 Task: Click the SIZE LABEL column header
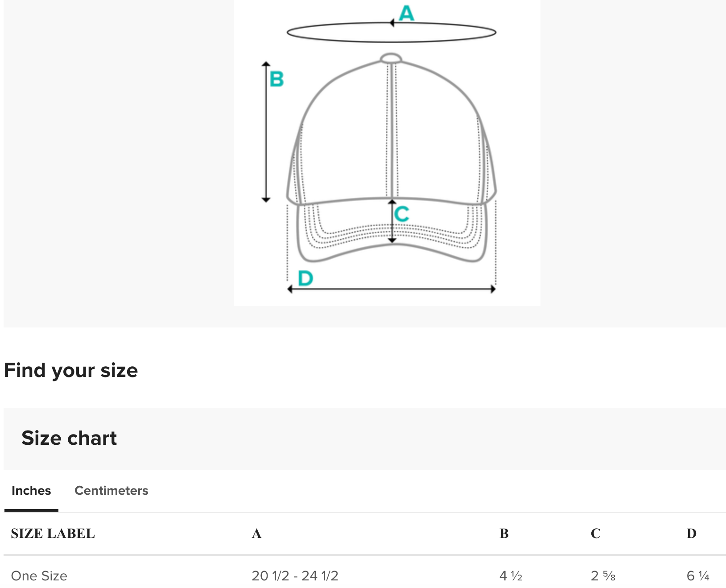tap(53, 534)
